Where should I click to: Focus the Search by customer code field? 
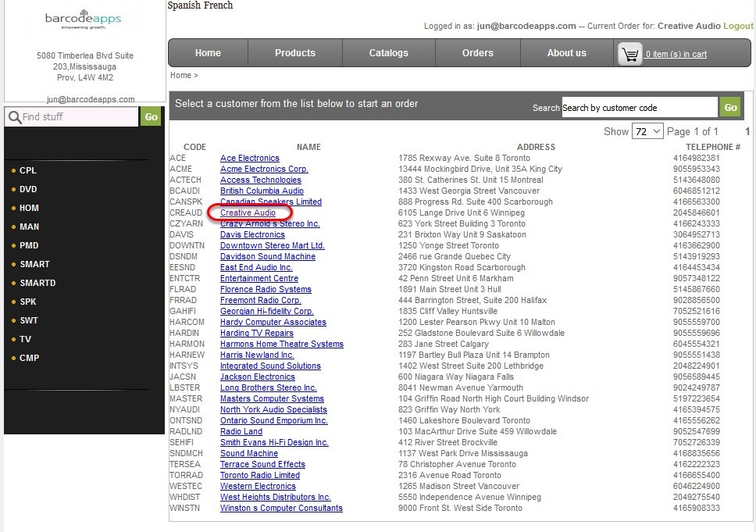point(640,108)
